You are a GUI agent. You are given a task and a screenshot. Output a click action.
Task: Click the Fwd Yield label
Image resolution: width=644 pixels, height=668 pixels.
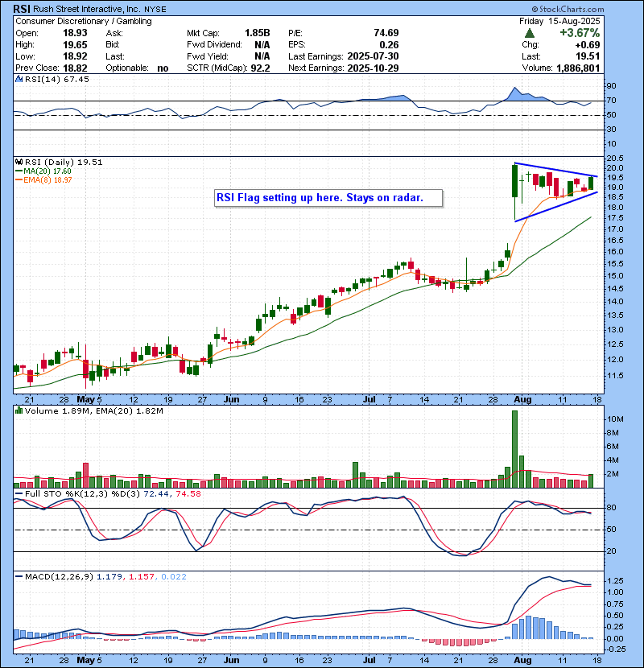(x=208, y=56)
